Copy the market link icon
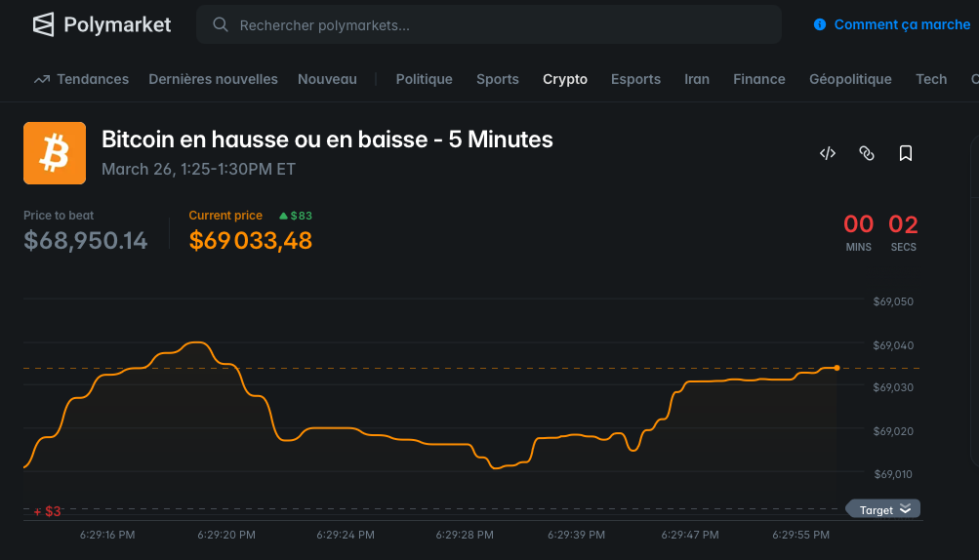Screen dimensions: 979x560 click(866, 153)
